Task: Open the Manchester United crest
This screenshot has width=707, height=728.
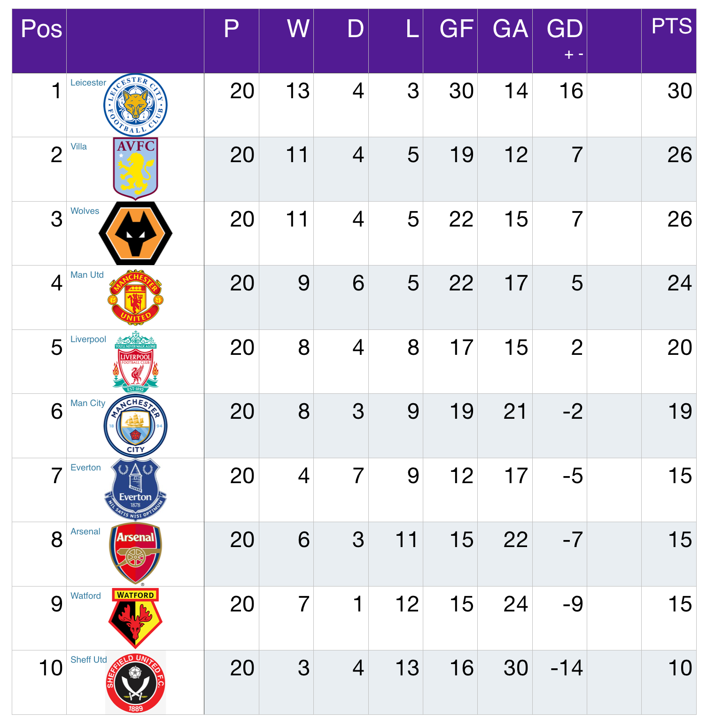Action: (x=135, y=297)
